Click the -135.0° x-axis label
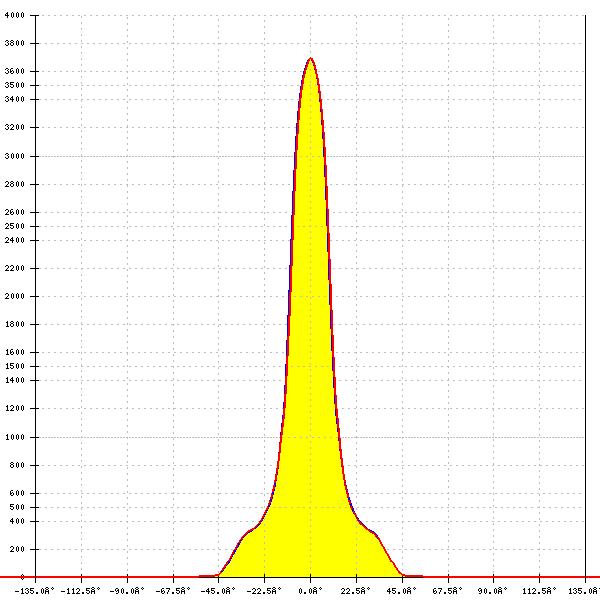This screenshot has height=600, width=600. [34, 591]
